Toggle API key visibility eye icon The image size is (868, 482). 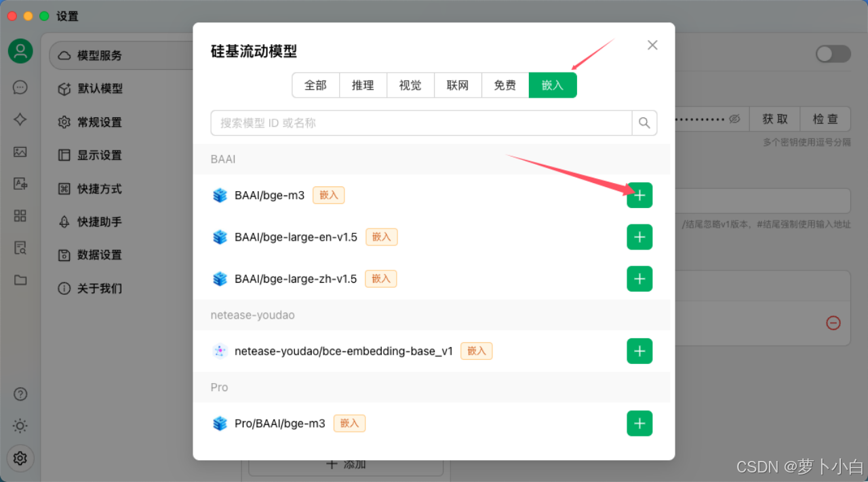[x=734, y=119]
